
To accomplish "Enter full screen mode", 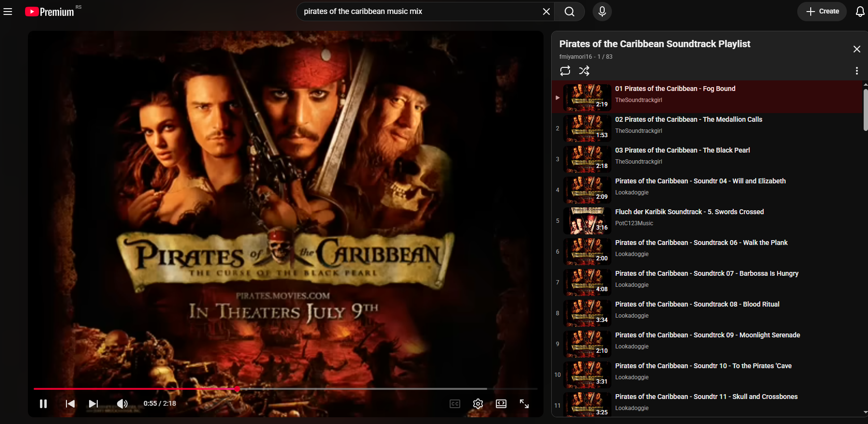I will click(524, 404).
